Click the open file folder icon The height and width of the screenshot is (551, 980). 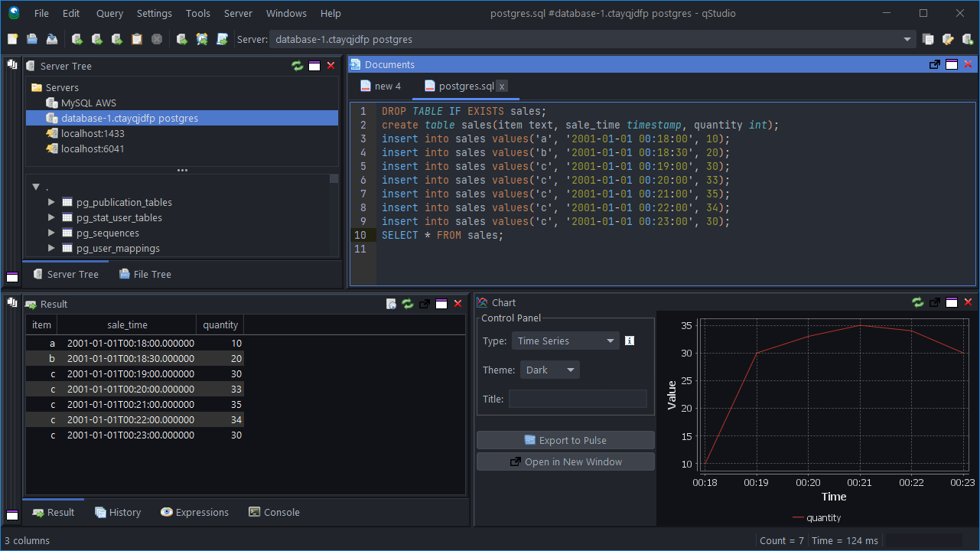[x=32, y=39]
